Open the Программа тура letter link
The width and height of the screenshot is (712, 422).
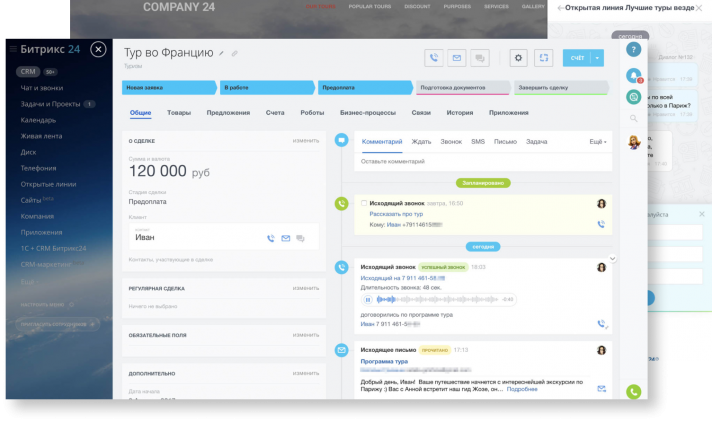pyautogui.click(x=384, y=362)
